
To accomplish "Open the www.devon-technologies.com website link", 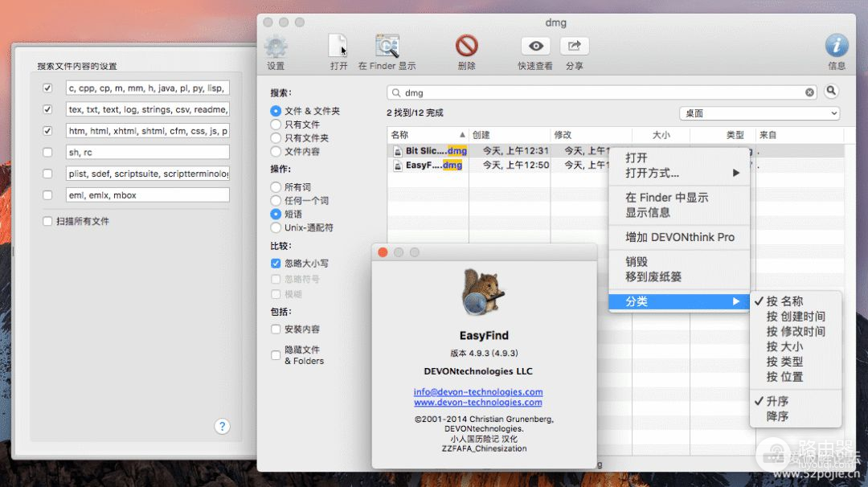I will 477,402.
